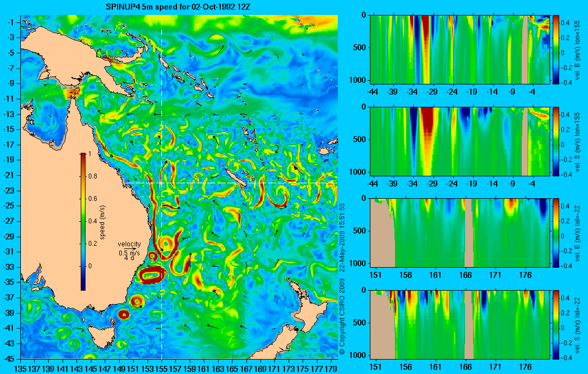Click the "-1" latitude tick on the main map
This screenshot has height=374, width=588.
(12, 22)
